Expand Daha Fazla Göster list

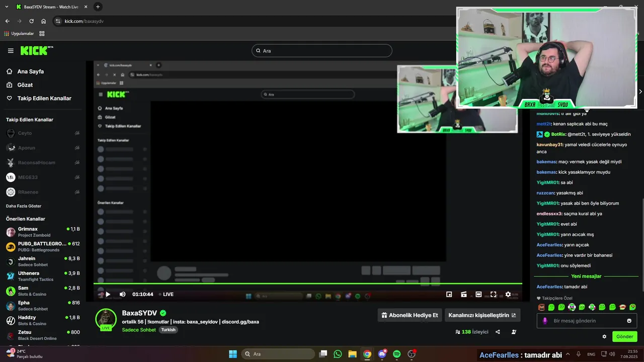pos(24,206)
